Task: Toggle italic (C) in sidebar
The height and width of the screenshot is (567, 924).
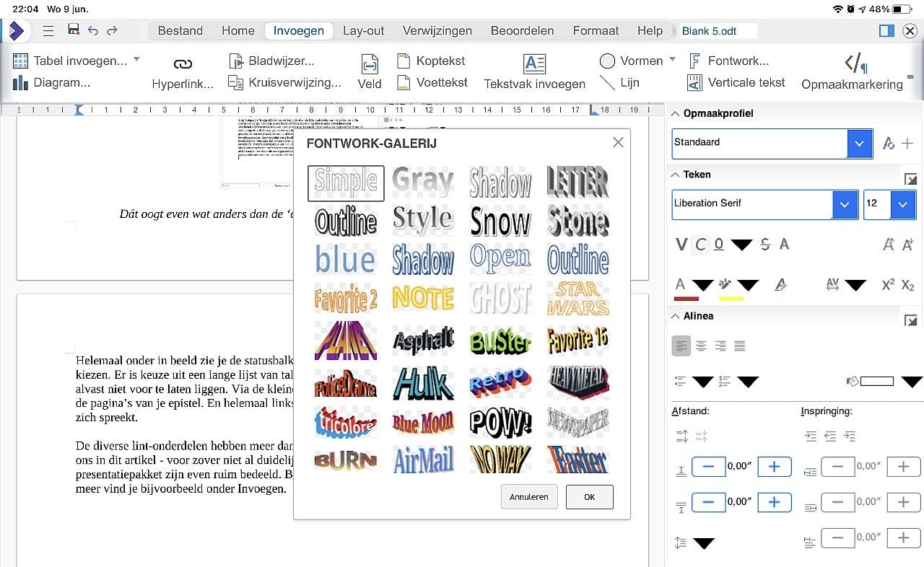Action: 700,245
